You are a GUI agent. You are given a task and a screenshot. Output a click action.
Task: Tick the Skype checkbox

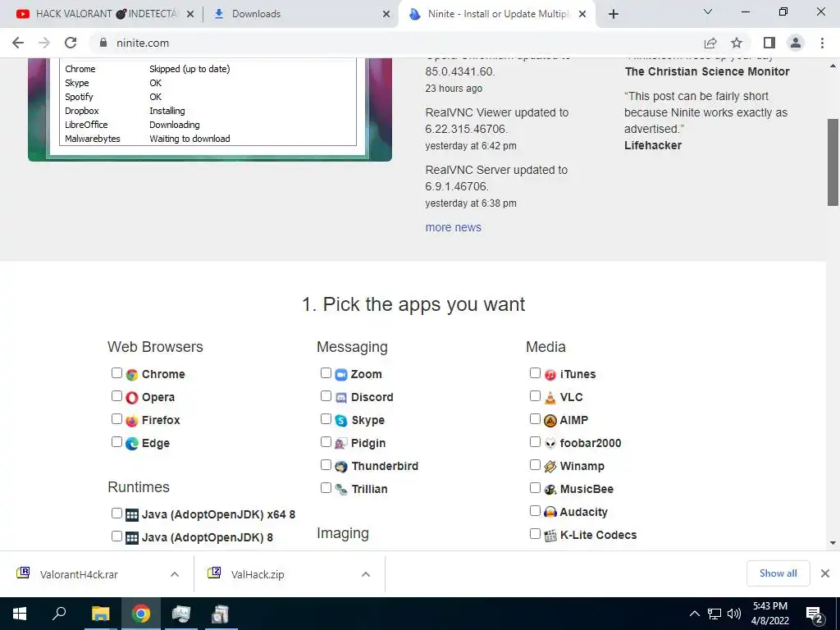click(x=326, y=419)
